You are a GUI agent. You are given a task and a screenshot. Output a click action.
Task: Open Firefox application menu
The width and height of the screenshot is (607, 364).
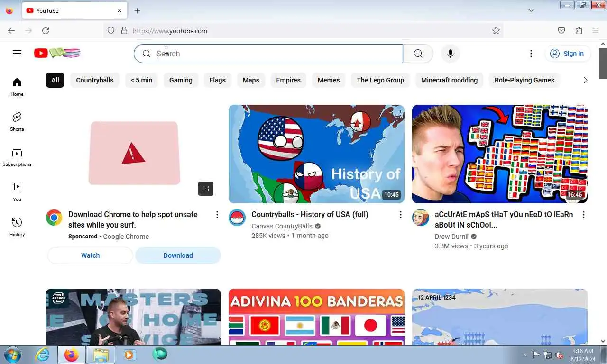coord(596,31)
